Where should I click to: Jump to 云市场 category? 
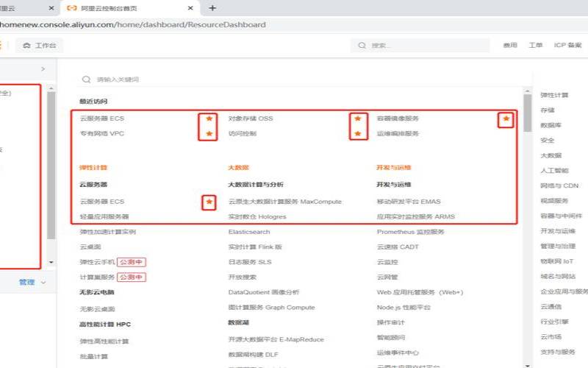click(x=551, y=337)
